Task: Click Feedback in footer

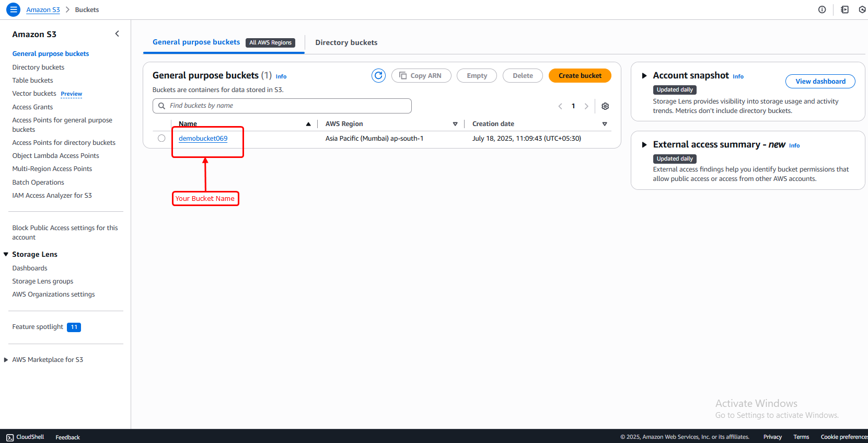Action: click(x=68, y=437)
